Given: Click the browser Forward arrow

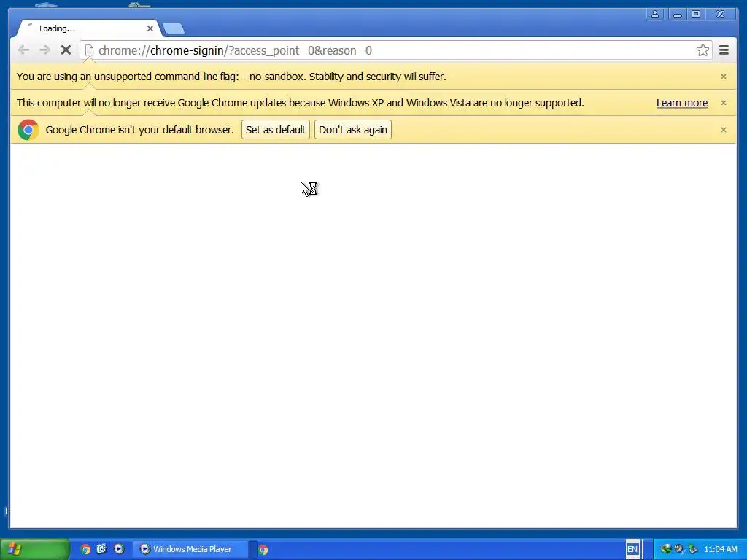Looking at the screenshot, I should [x=44, y=50].
